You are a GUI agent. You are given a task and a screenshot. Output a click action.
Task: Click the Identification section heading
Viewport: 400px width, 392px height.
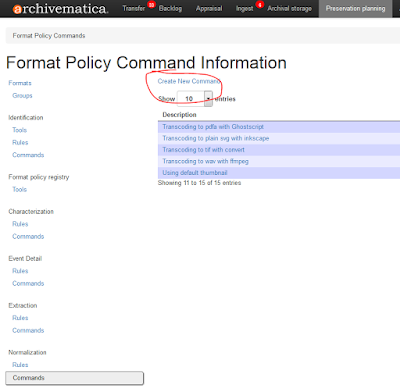26,118
